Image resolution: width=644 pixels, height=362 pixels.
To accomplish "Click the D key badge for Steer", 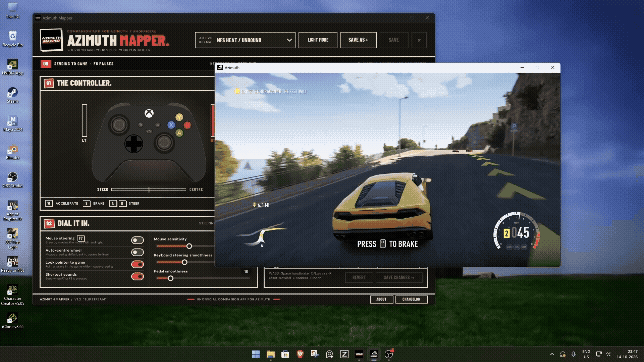I will (122, 203).
